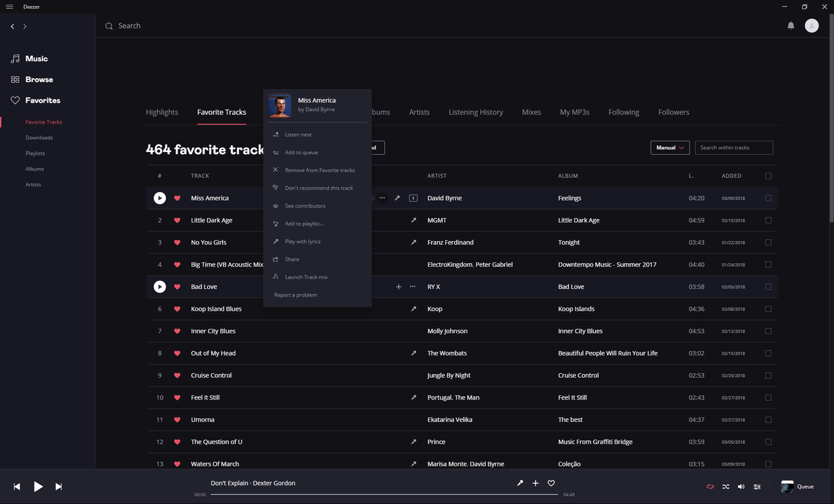This screenshot has height=504, width=834.
Task: Open lyrics icon for Franz Ferdinand row
Action: point(413,242)
